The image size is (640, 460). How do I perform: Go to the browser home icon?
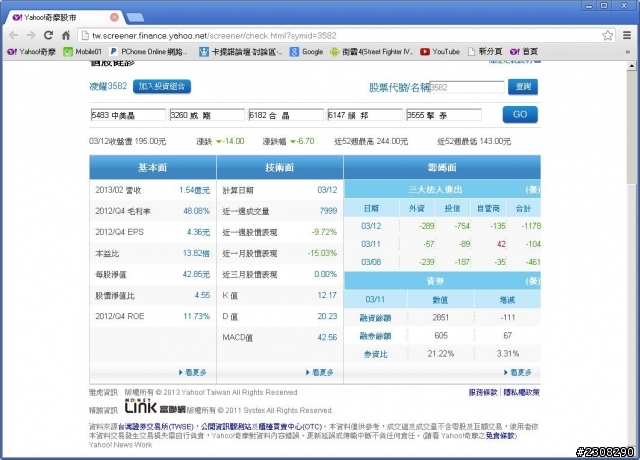click(x=66, y=35)
